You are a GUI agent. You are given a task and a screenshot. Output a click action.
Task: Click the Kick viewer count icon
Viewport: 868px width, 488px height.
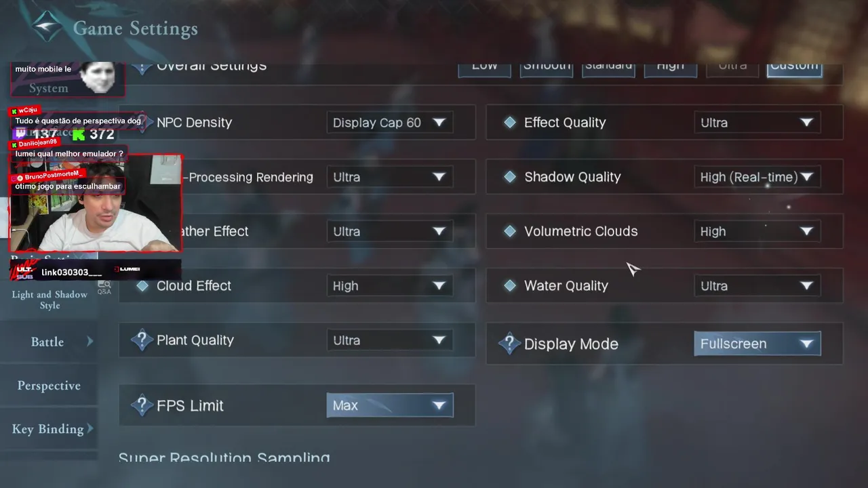pos(79,134)
